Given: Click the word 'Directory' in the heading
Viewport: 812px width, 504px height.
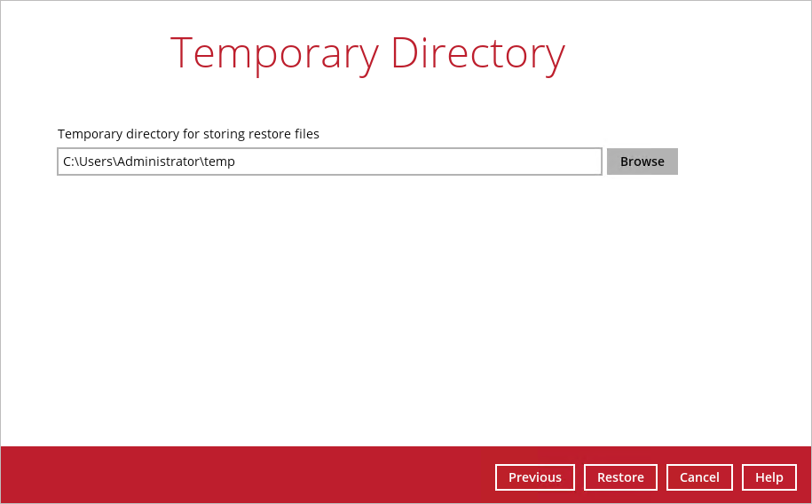Looking at the screenshot, I should click(x=477, y=53).
